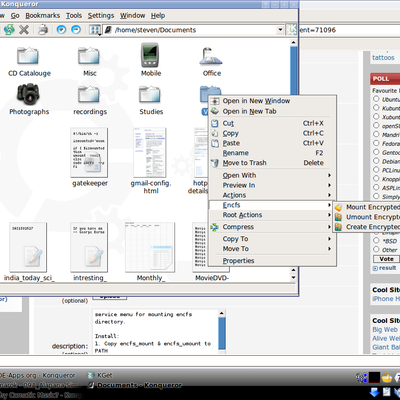Choose Properties in the context menu
400x400 pixels.
pyautogui.click(x=272, y=261)
